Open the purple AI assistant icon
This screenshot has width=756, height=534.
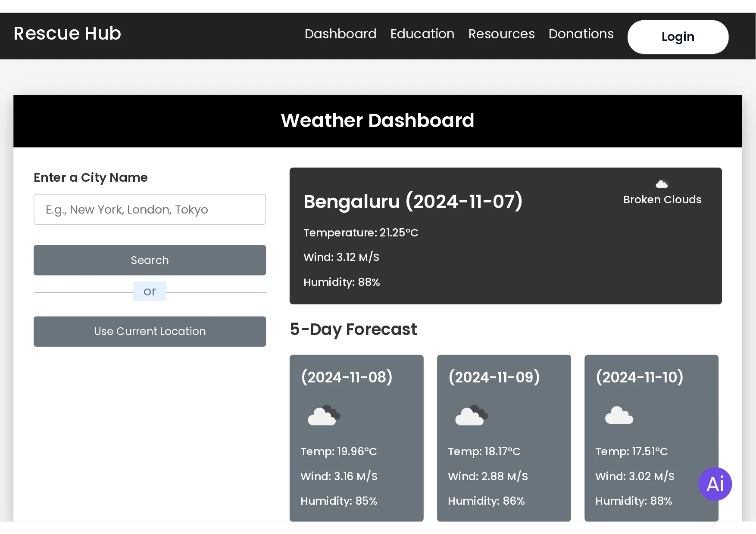tap(715, 484)
